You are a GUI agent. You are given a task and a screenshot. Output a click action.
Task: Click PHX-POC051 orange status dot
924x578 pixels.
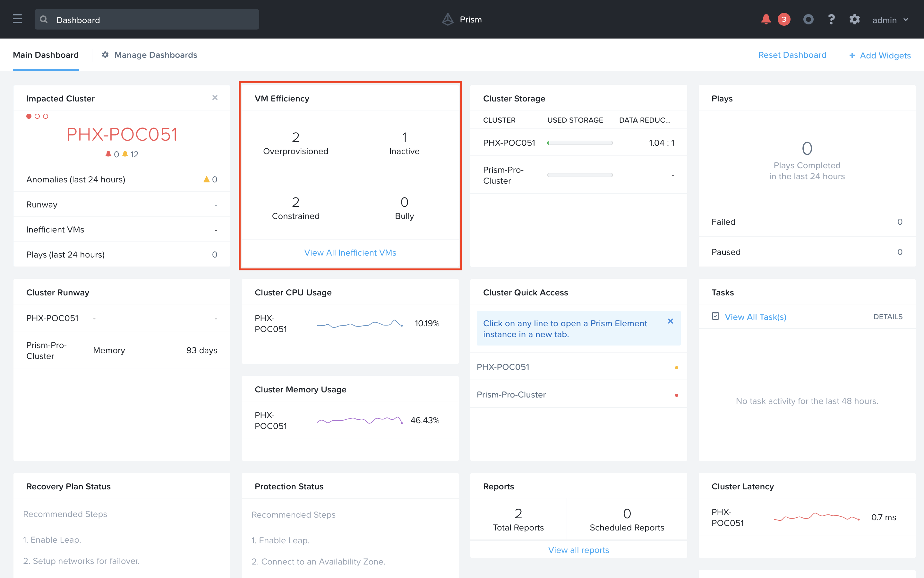coord(677,367)
